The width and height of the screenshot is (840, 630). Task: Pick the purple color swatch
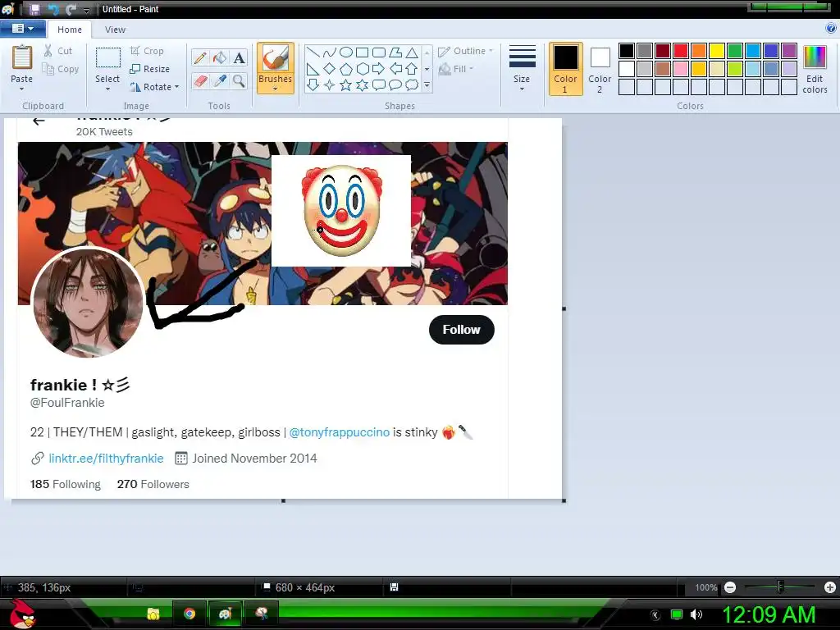789,51
